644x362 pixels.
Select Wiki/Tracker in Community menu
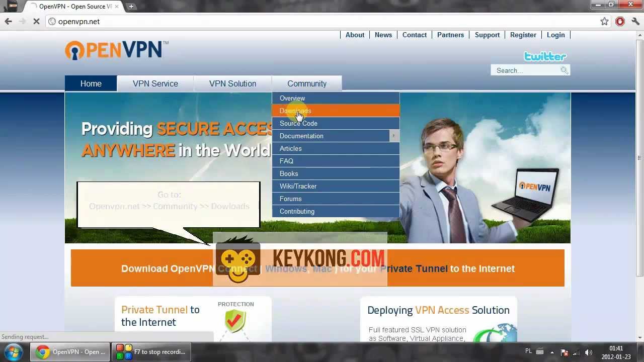[336, 186]
